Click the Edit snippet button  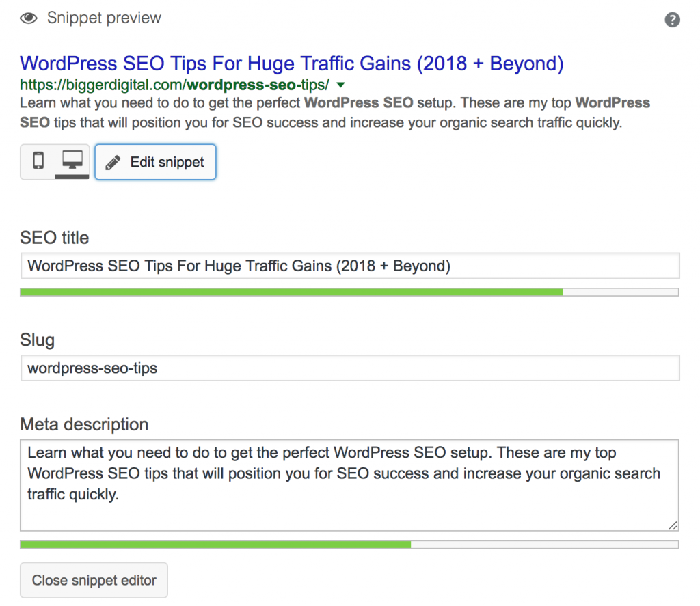155,162
